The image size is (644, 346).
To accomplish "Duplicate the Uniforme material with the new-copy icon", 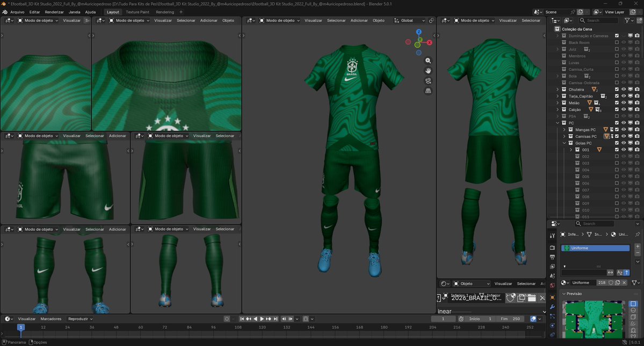I will coord(617,283).
